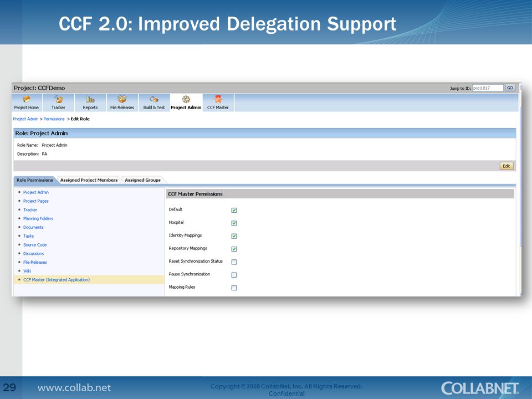Click the Edit button
The image size is (532, 399).
tap(506, 166)
